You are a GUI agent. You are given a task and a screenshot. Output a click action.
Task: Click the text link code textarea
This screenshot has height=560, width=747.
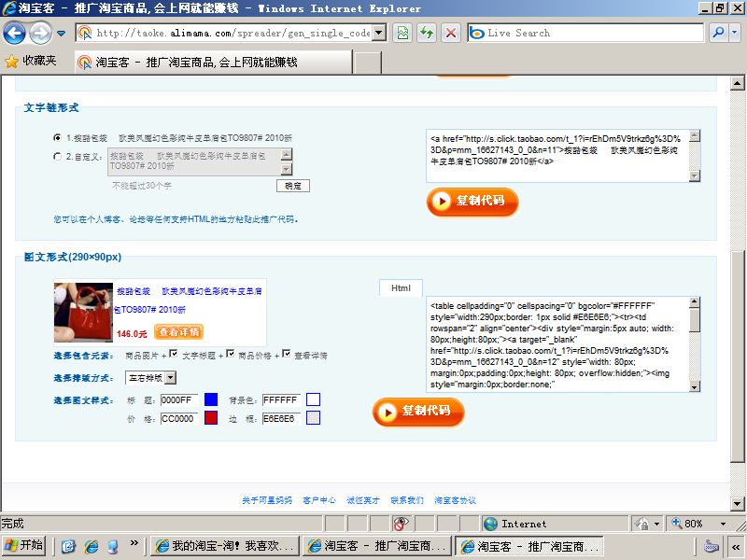(557, 156)
